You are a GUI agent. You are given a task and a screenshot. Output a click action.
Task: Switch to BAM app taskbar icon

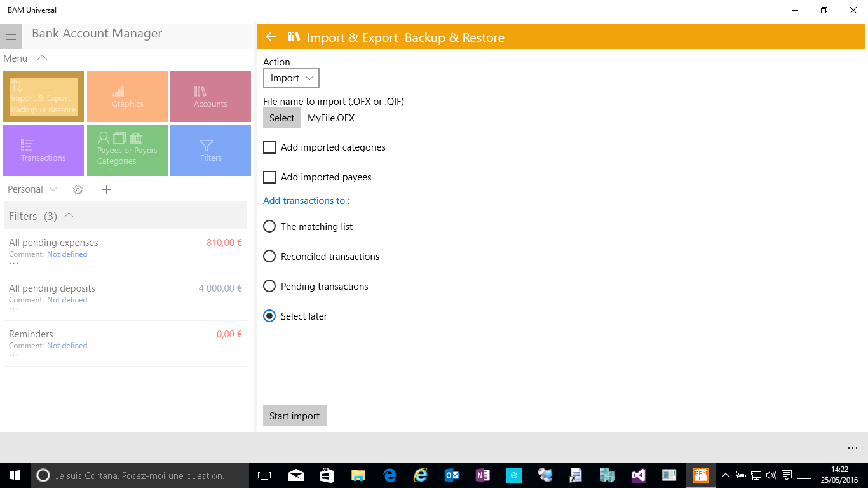(x=701, y=475)
